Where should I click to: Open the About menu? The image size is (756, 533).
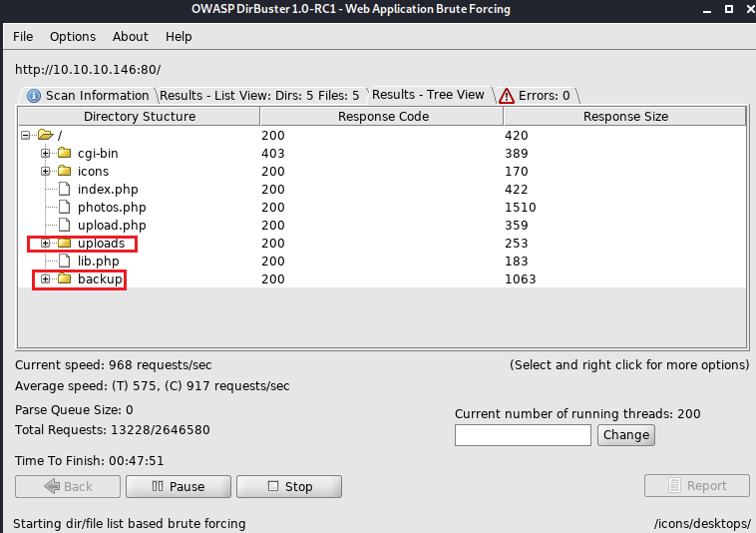131,37
